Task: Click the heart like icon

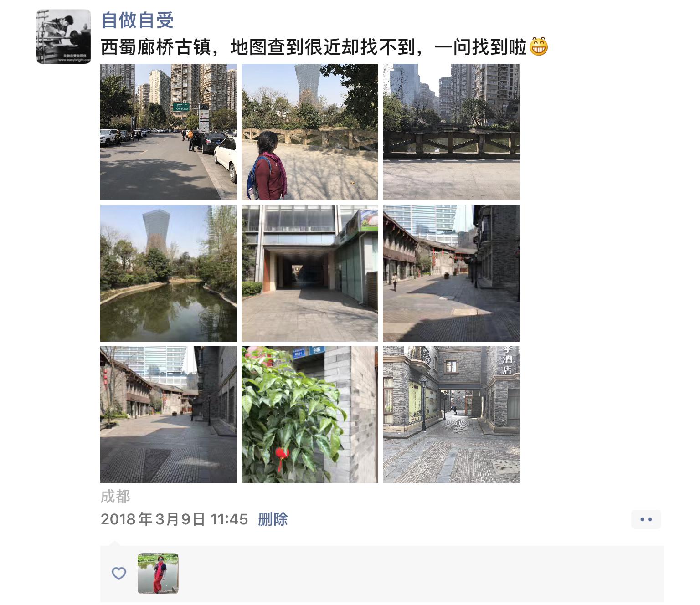Action: (x=119, y=573)
